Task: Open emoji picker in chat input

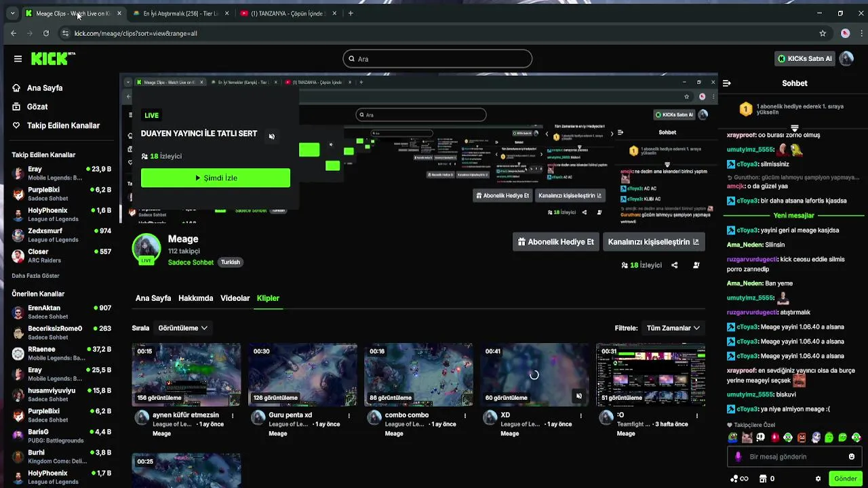Action: tap(852, 457)
